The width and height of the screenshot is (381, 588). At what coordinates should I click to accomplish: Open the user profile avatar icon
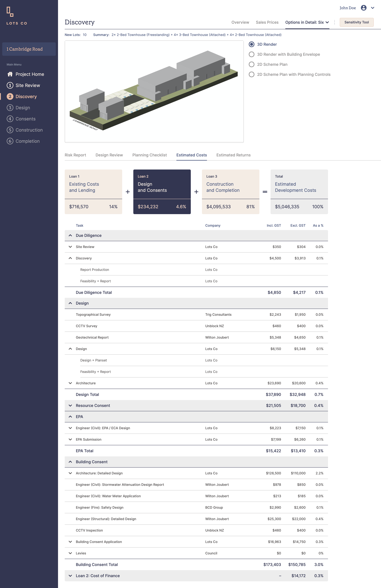point(363,8)
